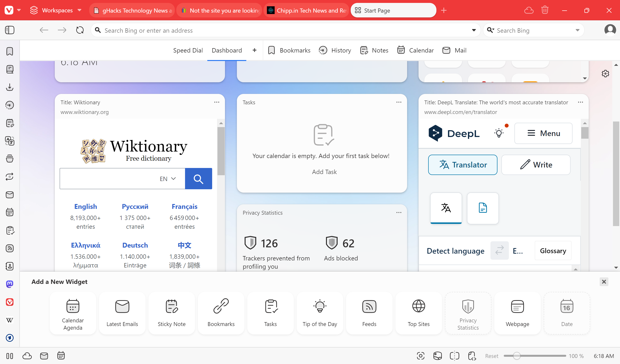This screenshot has width=620, height=364.
Task: Open page actions icon in status bar
Action: pyautogui.click(x=472, y=356)
